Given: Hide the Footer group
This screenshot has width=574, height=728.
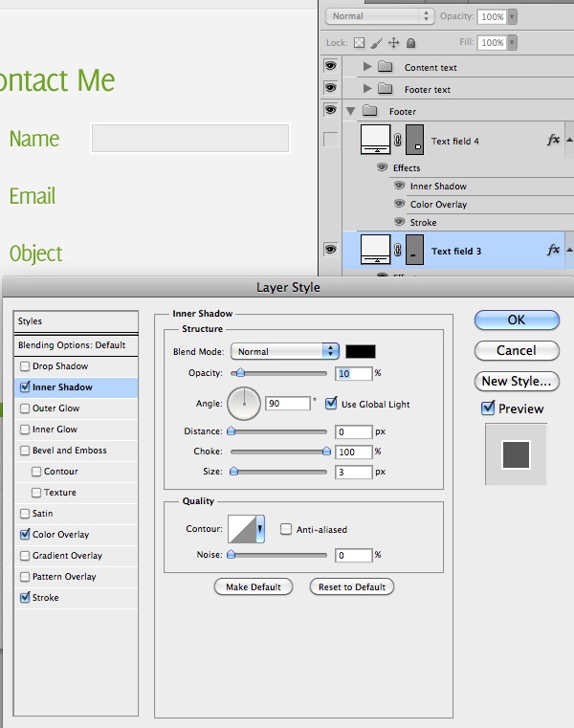Looking at the screenshot, I should coord(330,110).
